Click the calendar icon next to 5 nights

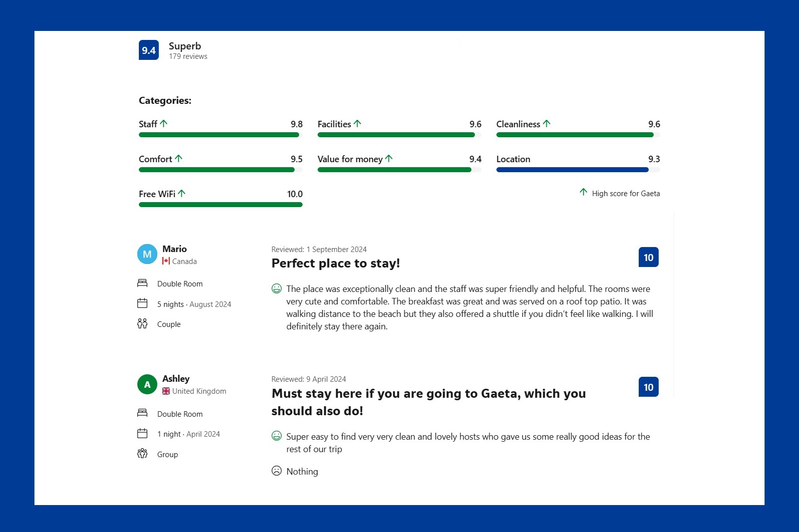(142, 303)
